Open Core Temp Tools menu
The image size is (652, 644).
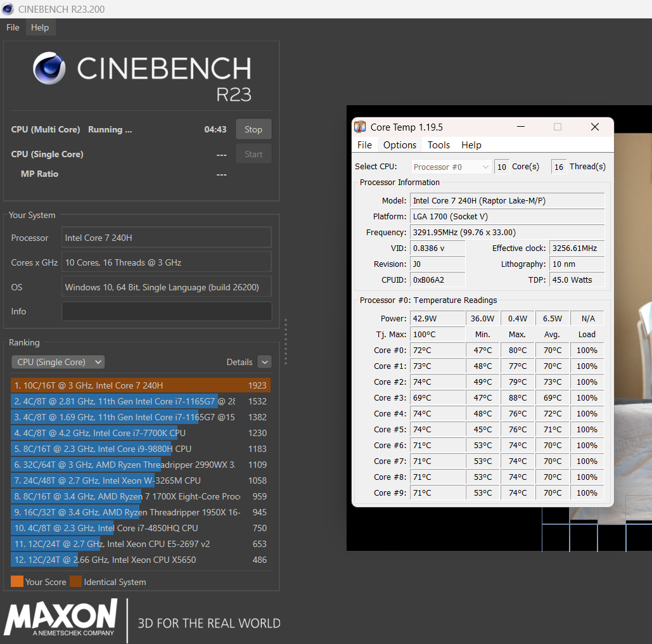438,145
